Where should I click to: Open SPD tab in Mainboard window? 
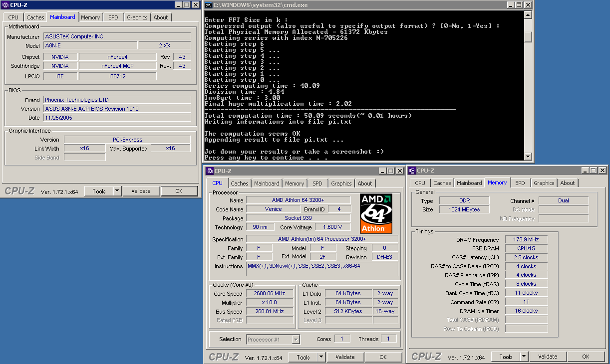[x=113, y=17]
